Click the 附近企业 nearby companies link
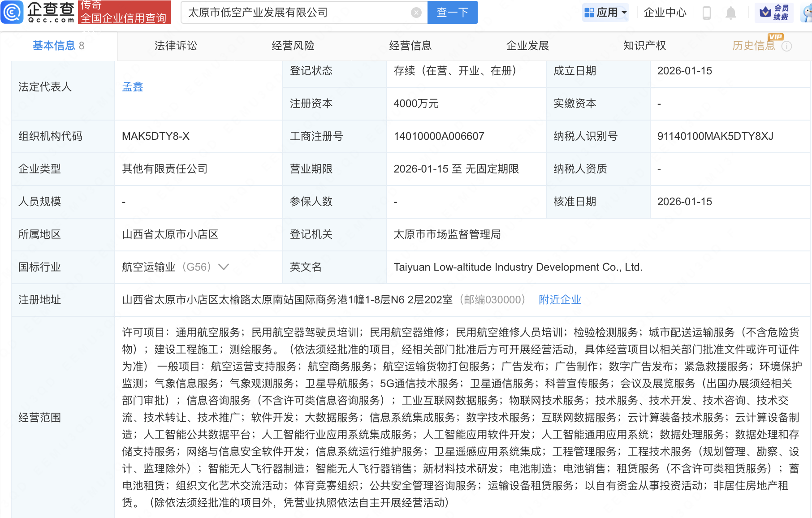The width and height of the screenshot is (812, 518). tap(560, 300)
